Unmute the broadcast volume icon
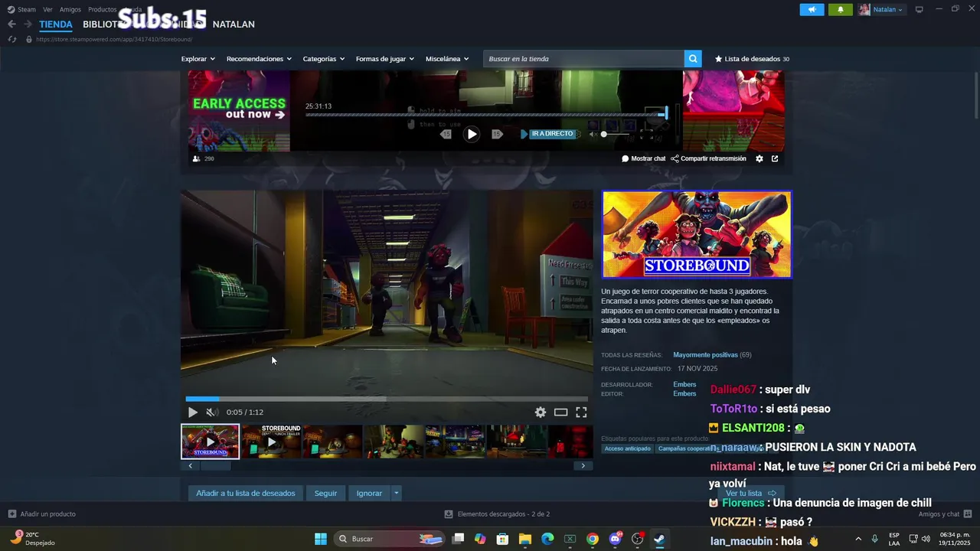 [x=593, y=134]
